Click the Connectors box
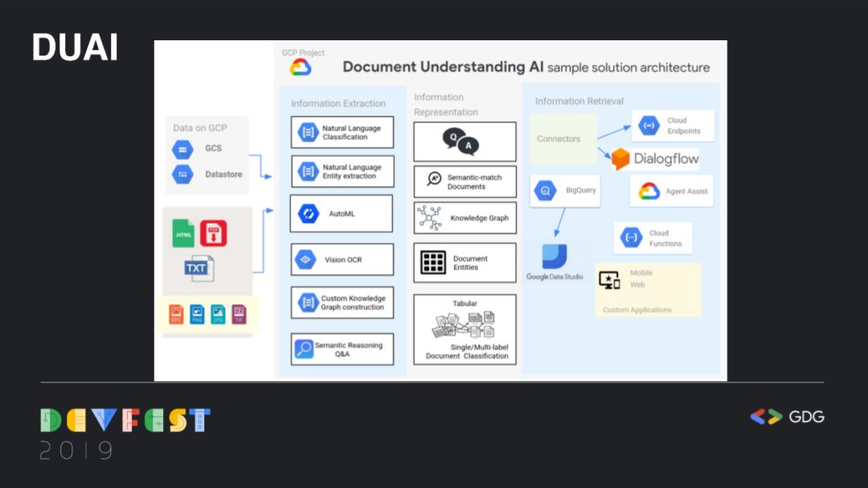This screenshot has width=868, height=488. [563, 139]
